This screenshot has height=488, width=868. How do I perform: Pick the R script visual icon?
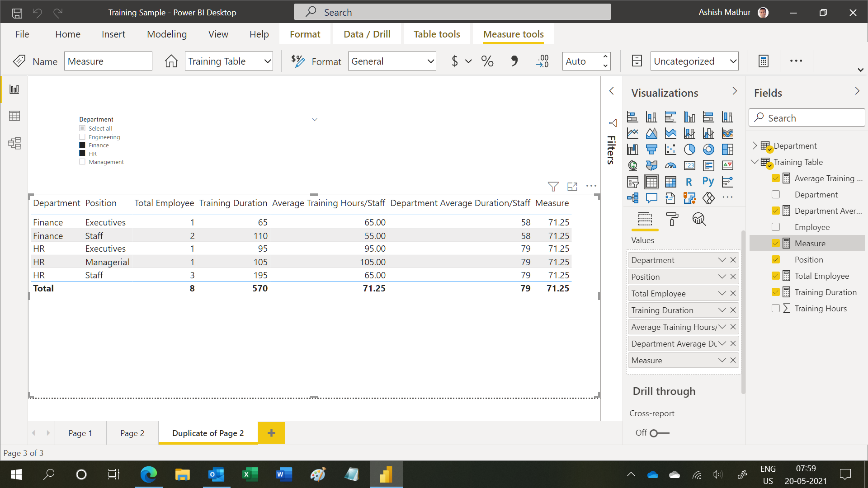(689, 182)
